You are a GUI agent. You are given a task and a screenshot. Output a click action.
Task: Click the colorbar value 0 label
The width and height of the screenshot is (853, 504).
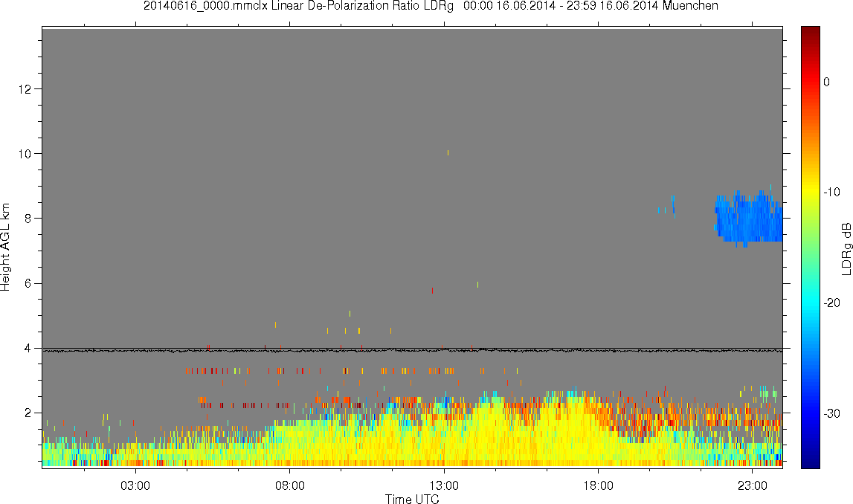click(827, 82)
